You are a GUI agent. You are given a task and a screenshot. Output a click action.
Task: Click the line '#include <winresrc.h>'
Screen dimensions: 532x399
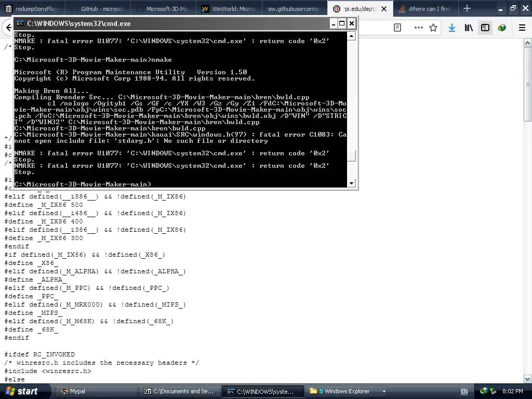coord(48,371)
